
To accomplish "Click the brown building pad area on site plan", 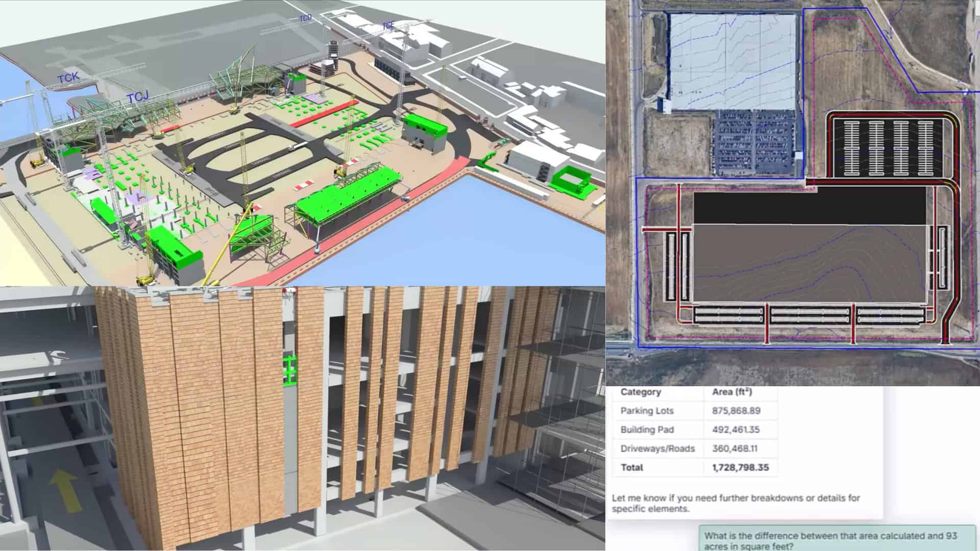I will tap(810, 264).
